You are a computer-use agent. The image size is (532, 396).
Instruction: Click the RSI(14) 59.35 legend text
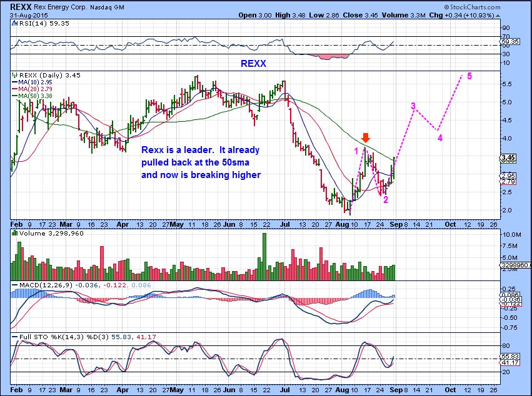[x=44, y=24]
